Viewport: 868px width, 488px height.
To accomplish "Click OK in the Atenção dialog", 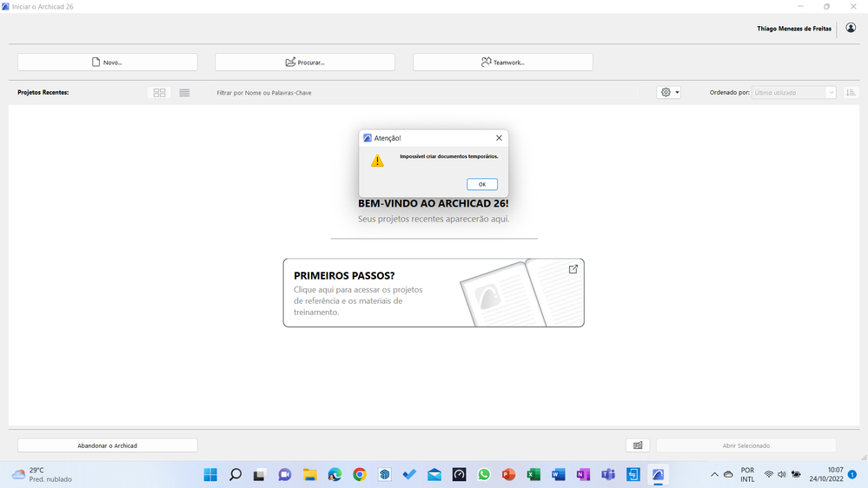I will click(x=481, y=184).
